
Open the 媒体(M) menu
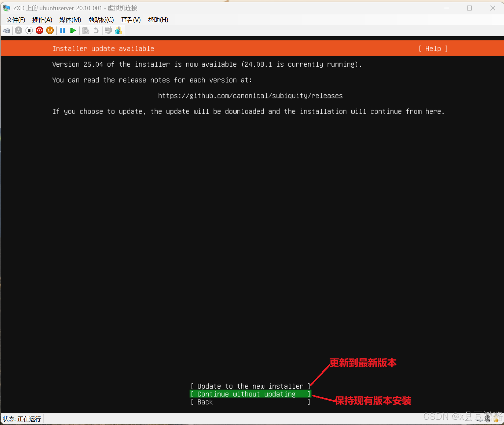[x=70, y=20]
